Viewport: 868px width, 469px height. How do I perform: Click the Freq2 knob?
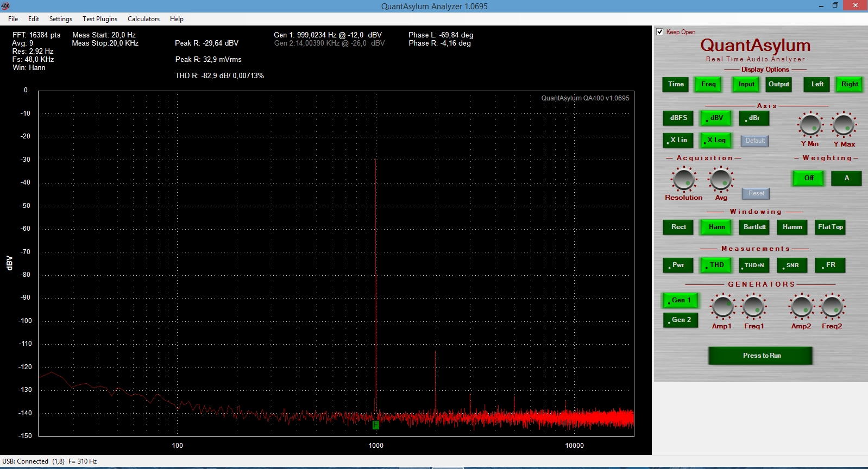832,307
